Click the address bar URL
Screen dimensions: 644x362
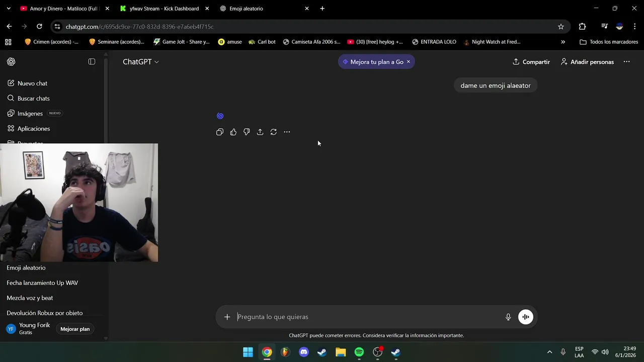tap(139, 27)
